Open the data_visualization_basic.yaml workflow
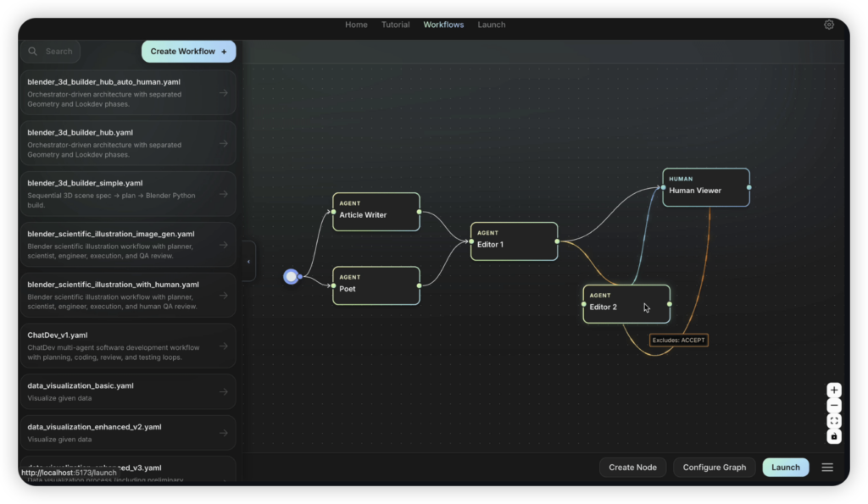 [x=119, y=391]
